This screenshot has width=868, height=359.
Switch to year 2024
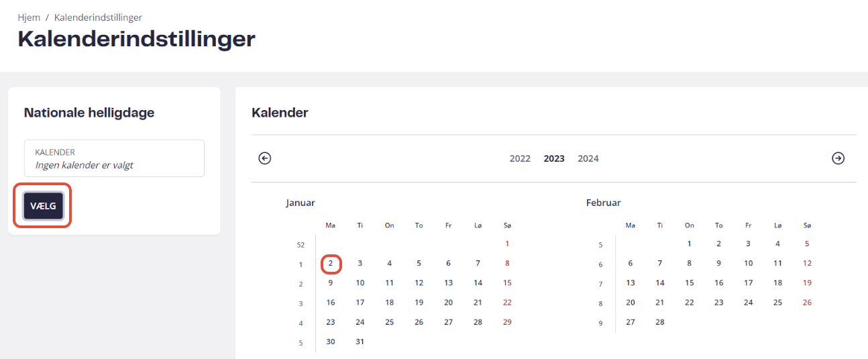(588, 159)
